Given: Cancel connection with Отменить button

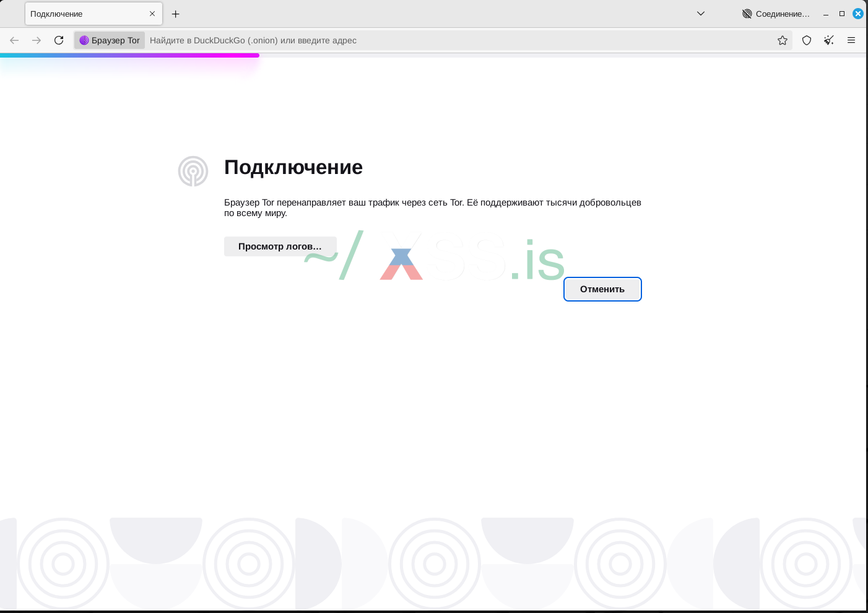Looking at the screenshot, I should 602,289.
